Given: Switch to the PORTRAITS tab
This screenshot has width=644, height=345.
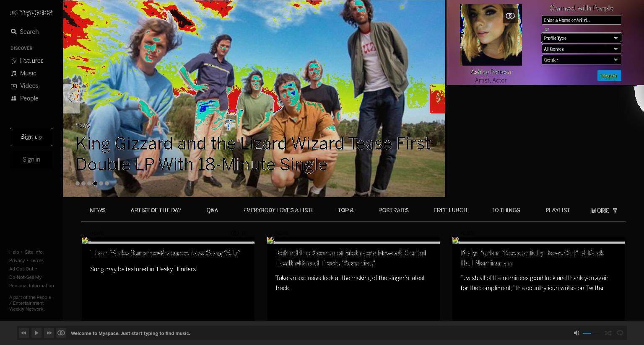Looking at the screenshot, I should (394, 211).
